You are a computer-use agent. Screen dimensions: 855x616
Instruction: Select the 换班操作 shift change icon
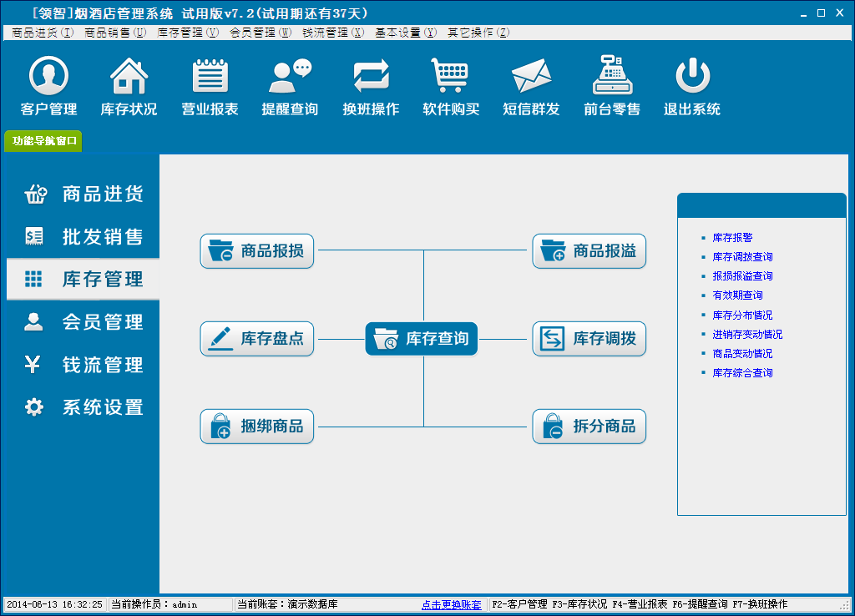[x=371, y=78]
